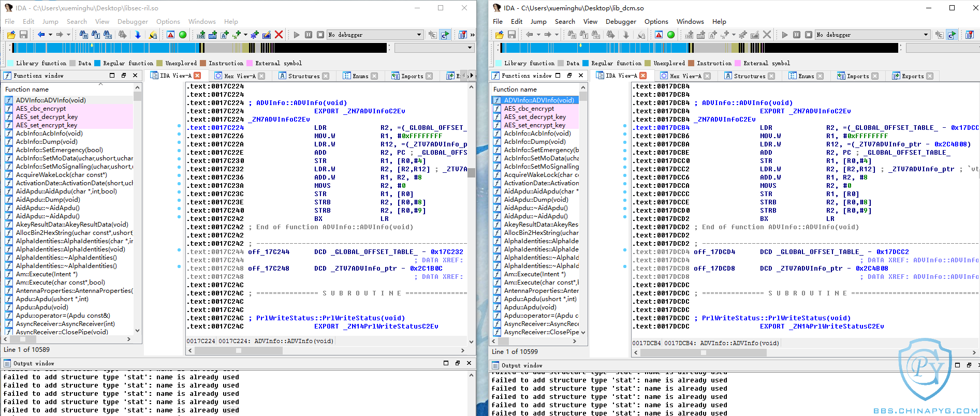The image size is (980, 416).
Task: Start process play button in libsec-ril.so window
Action: 297,35
